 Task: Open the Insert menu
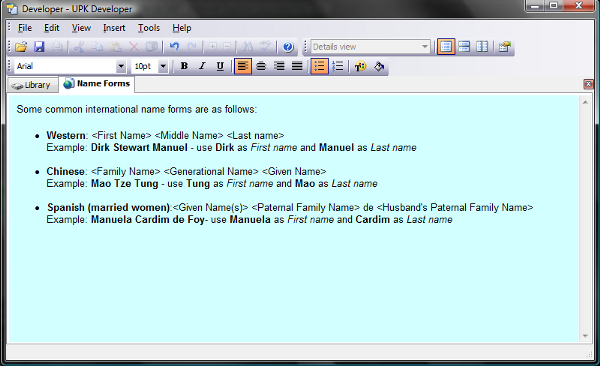coord(114,28)
